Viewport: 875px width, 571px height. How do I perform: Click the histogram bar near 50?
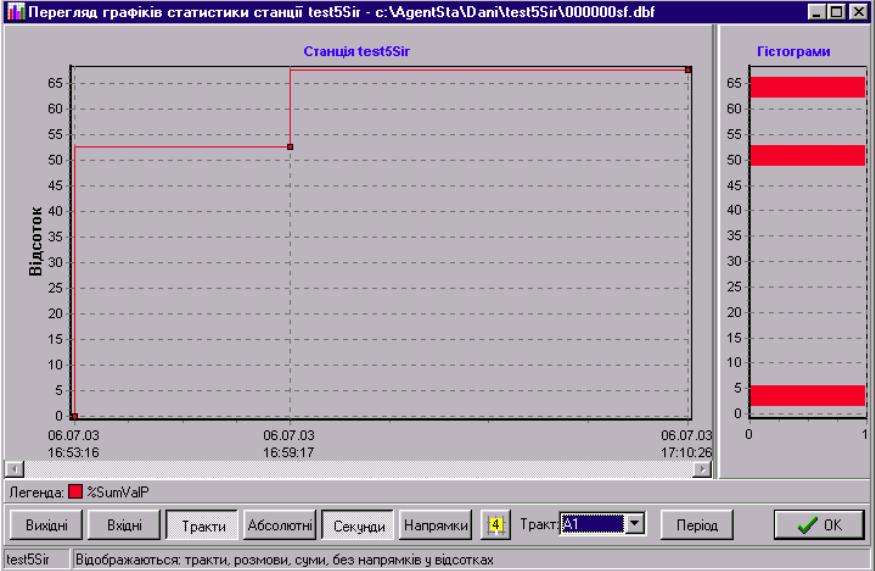click(x=807, y=155)
